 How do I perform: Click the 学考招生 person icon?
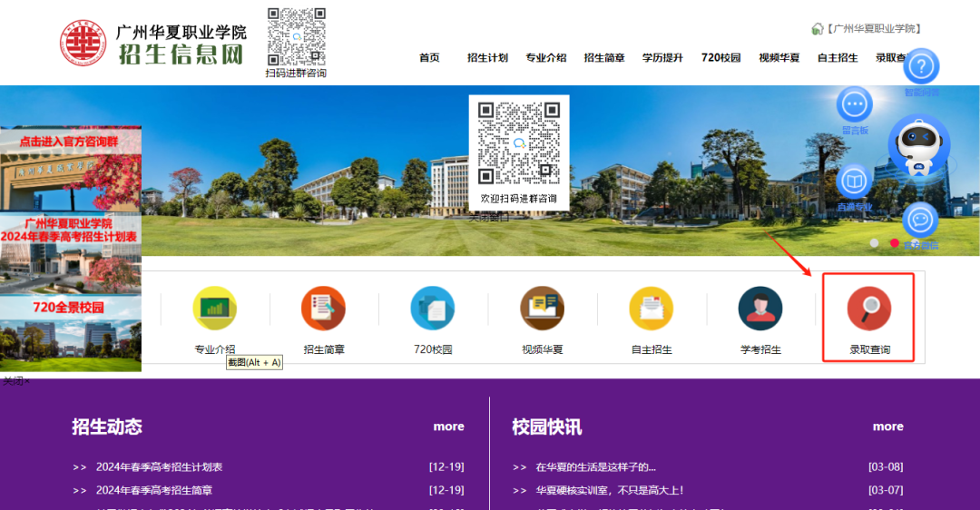coord(760,309)
